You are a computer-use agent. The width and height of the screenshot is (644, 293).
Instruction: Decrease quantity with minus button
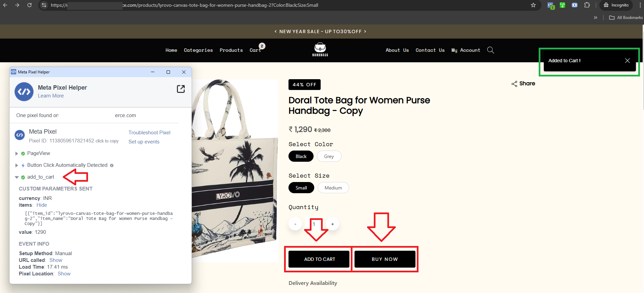point(295,224)
